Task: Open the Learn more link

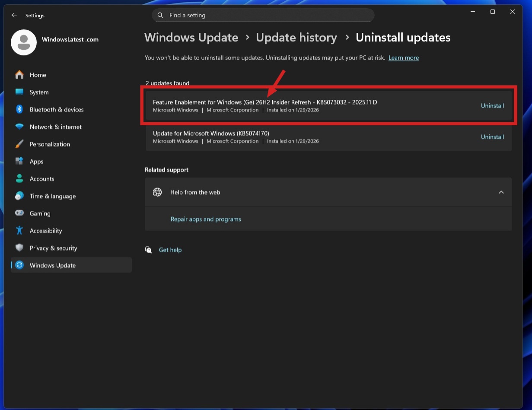Action: tap(403, 57)
